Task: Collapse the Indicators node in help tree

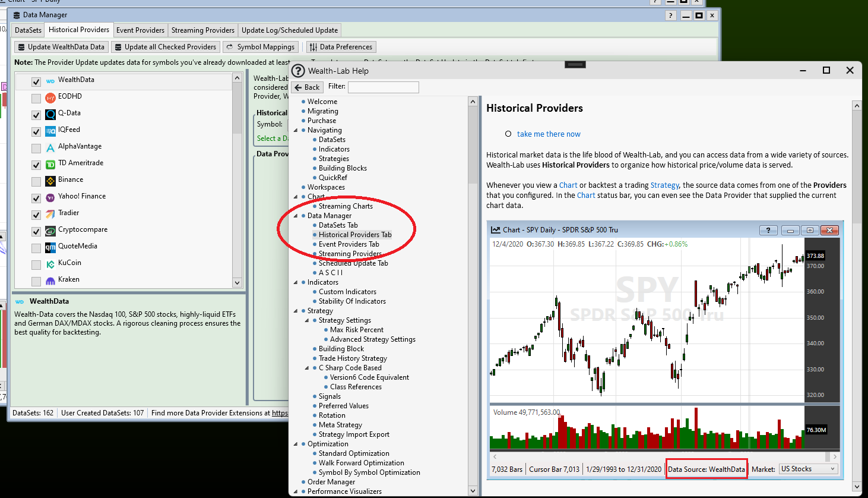Action: [x=296, y=282]
